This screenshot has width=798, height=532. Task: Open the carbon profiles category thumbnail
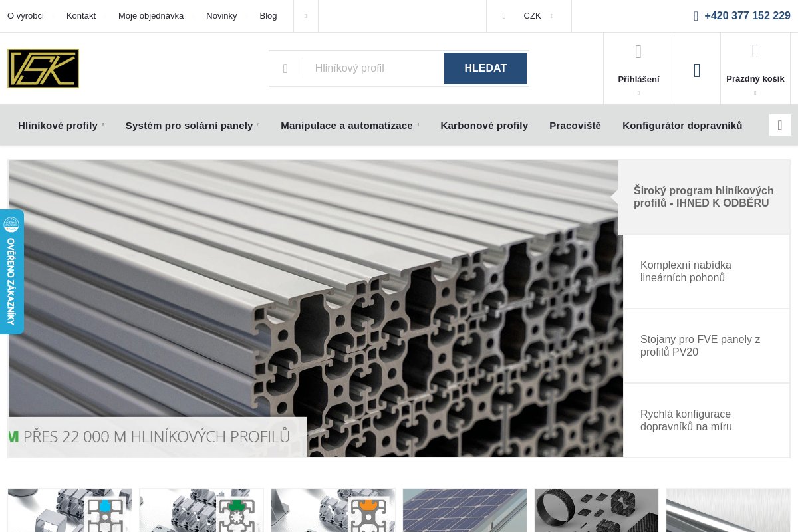click(597, 511)
